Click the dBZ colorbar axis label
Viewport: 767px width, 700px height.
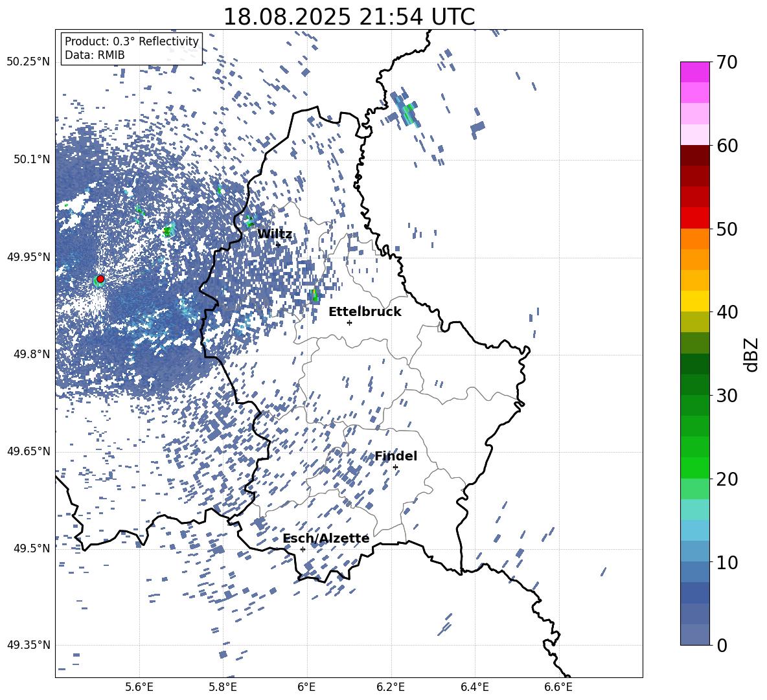tap(751, 354)
